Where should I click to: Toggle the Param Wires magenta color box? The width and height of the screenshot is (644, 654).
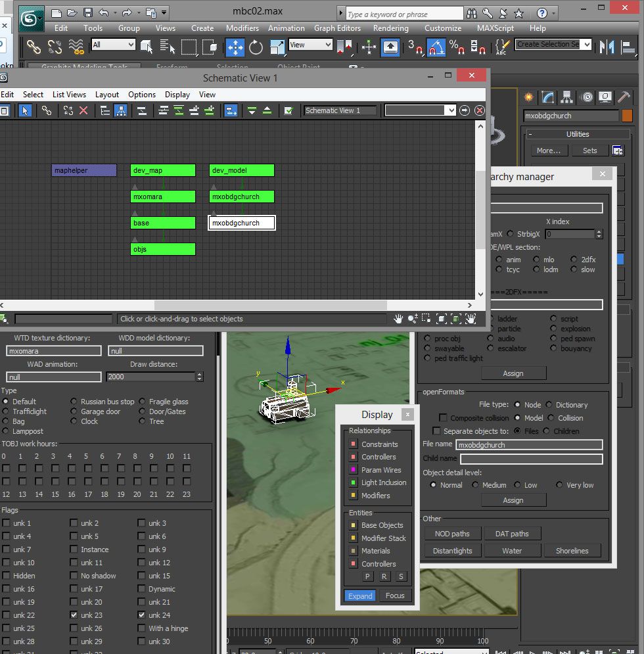[x=354, y=470]
